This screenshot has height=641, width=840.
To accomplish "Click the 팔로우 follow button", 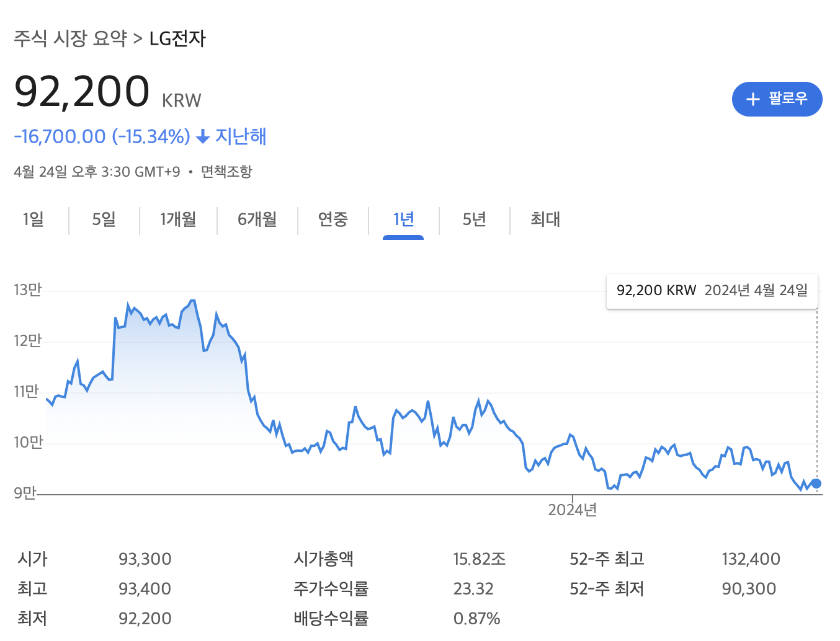I will click(x=777, y=99).
